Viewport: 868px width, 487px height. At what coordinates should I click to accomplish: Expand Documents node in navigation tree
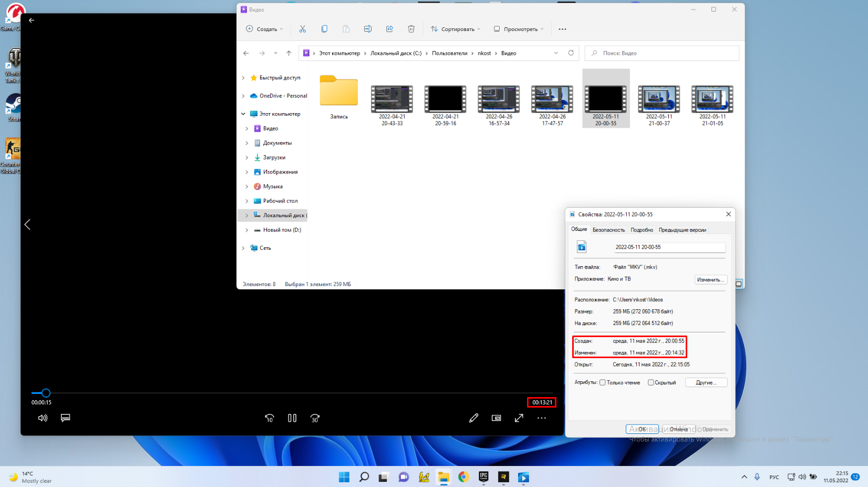247,143
